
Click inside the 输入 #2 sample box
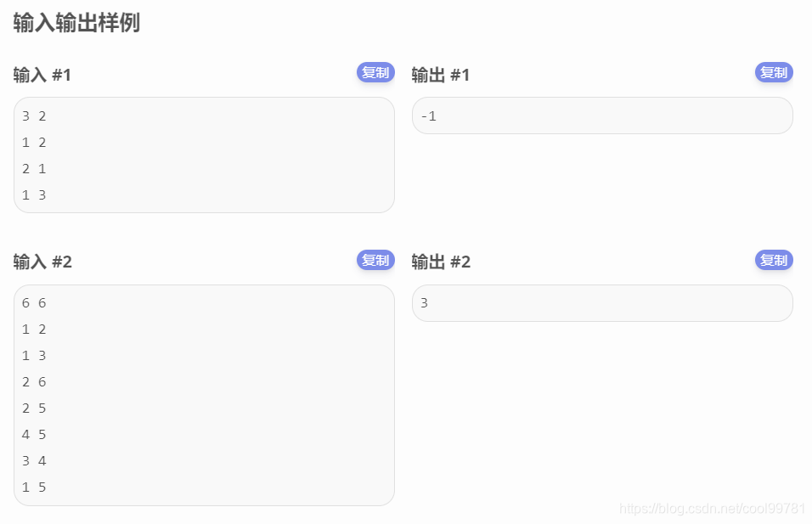(204, 395)
